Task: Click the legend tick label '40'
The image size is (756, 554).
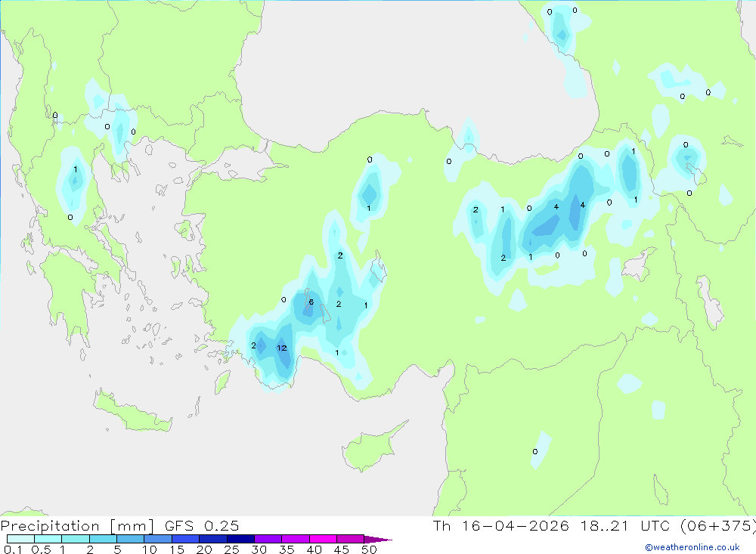Action: point(314,549)
